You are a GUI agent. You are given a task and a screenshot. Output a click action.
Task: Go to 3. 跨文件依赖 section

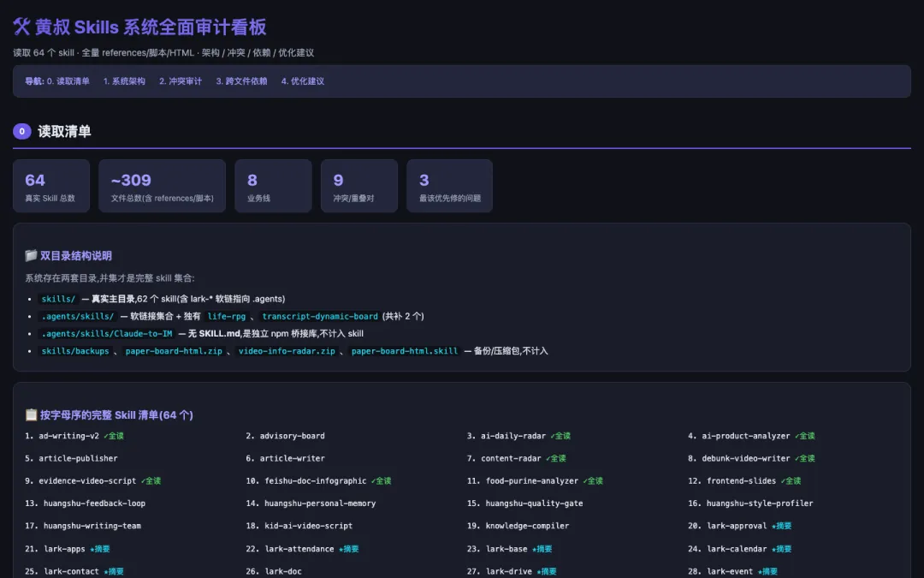point(241,81)
